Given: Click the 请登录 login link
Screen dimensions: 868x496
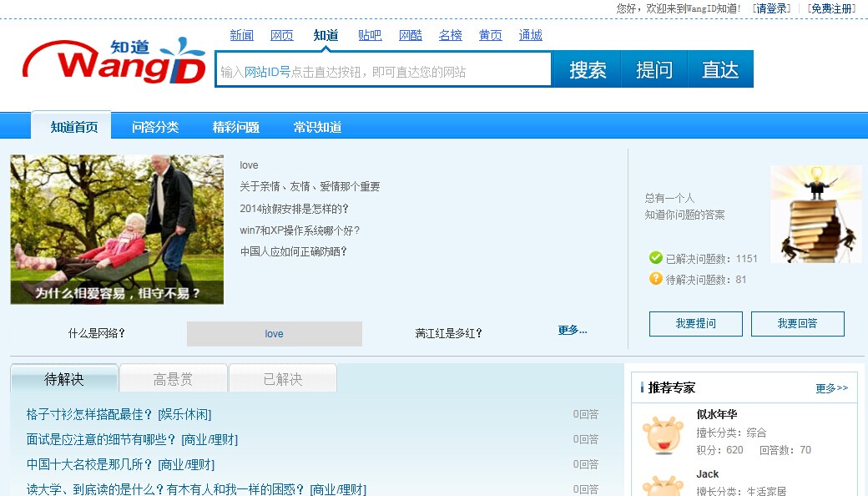Looking at the screenshot, I should tap(772, 8).
